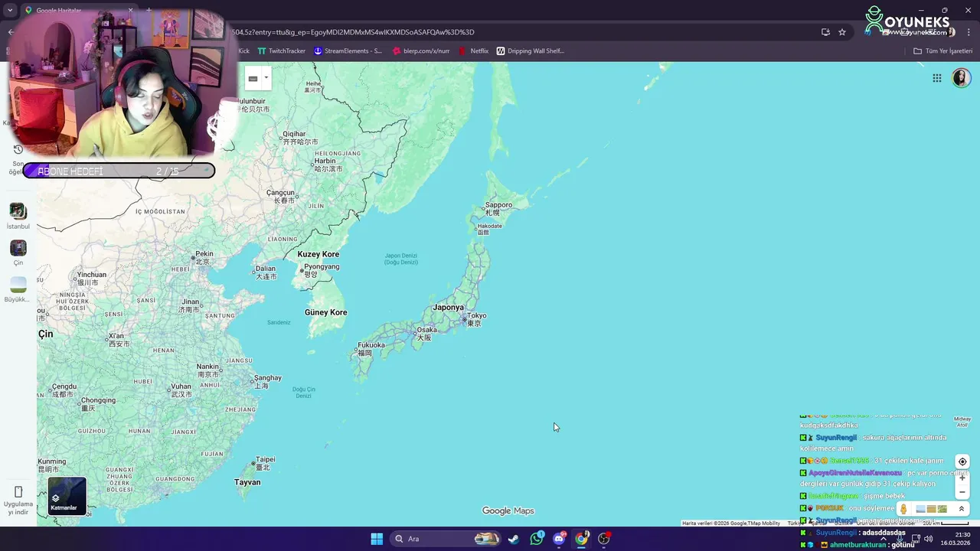
Task: Open the Google apps grid icon
Action: click(937, 78)
